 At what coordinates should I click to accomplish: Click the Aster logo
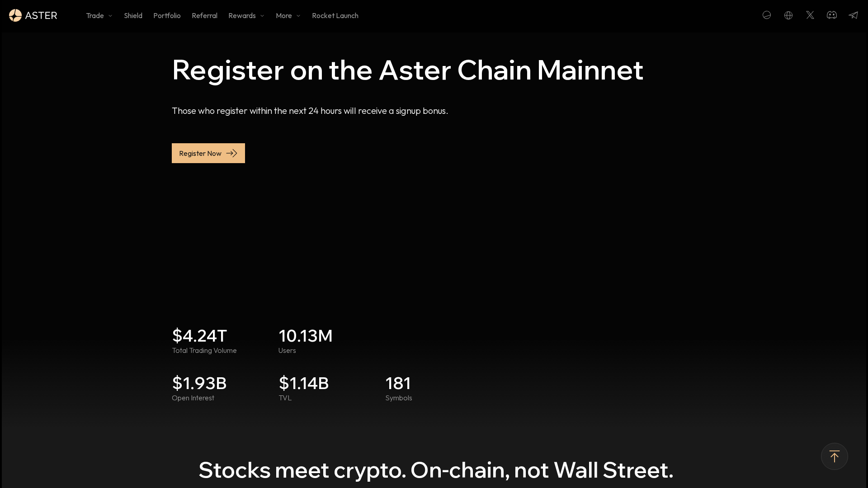coord(15,15)
